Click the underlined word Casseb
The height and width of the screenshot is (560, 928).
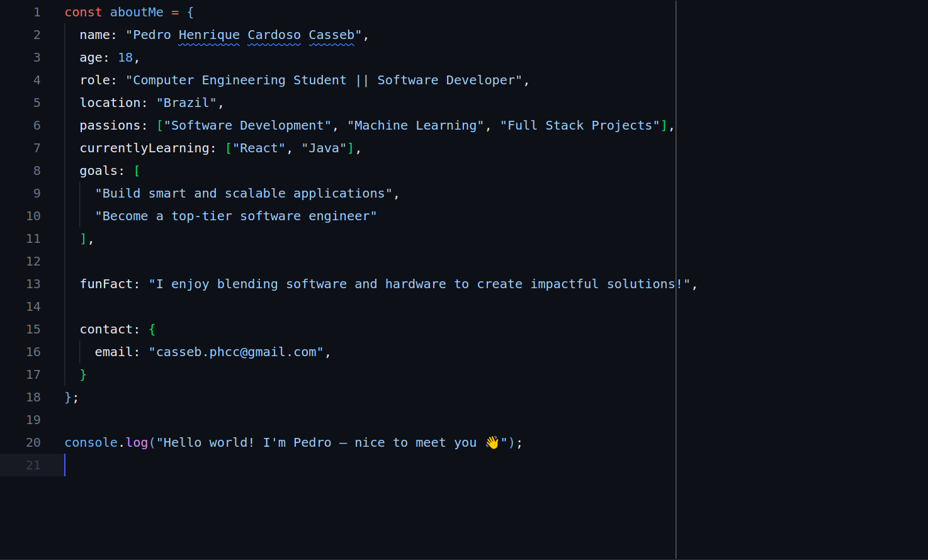(x=331, y=35)
